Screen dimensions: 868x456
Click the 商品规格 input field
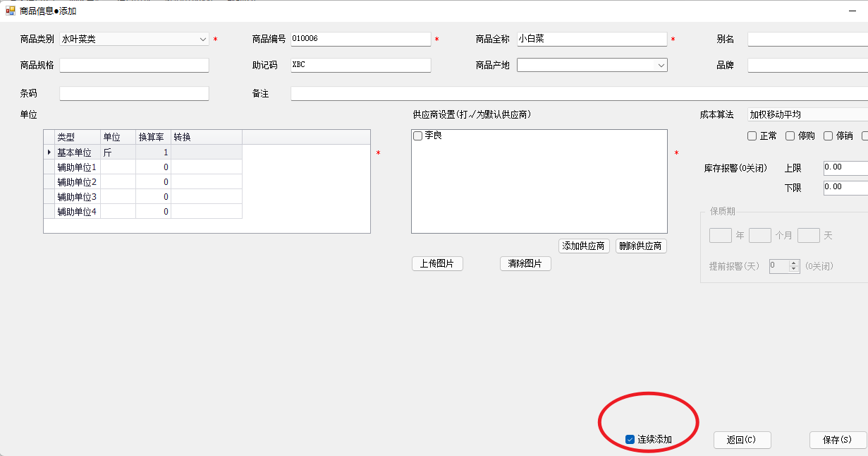(134, 65)
